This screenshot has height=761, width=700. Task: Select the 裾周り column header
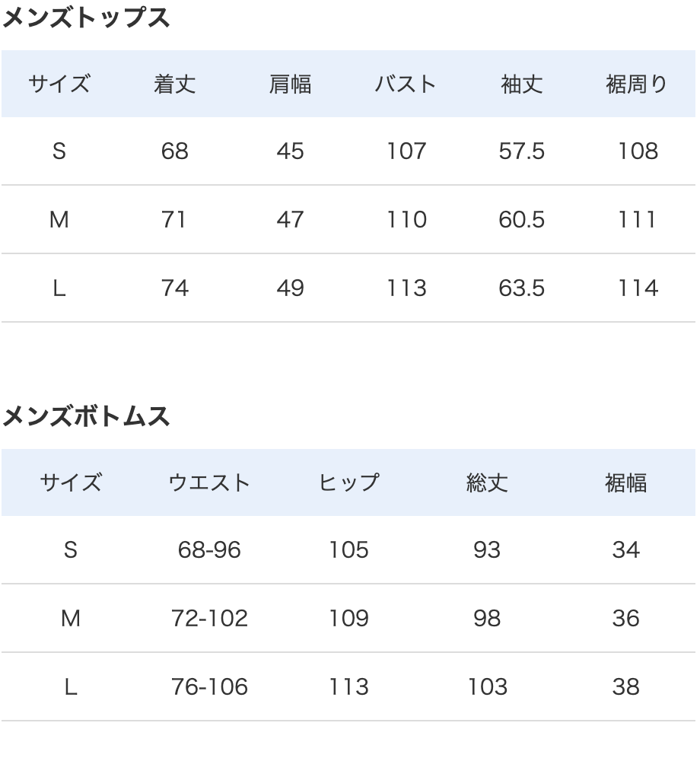636,84
